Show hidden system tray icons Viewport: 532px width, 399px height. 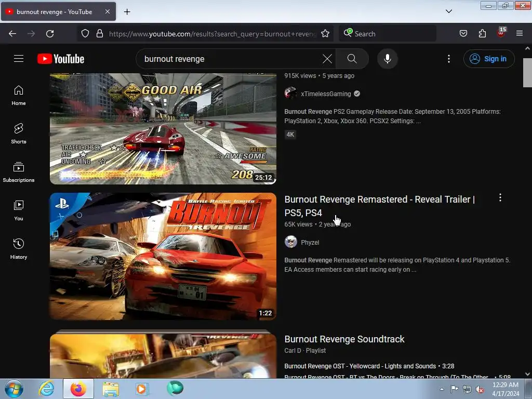pyautogui.click(x=442, y=389)
